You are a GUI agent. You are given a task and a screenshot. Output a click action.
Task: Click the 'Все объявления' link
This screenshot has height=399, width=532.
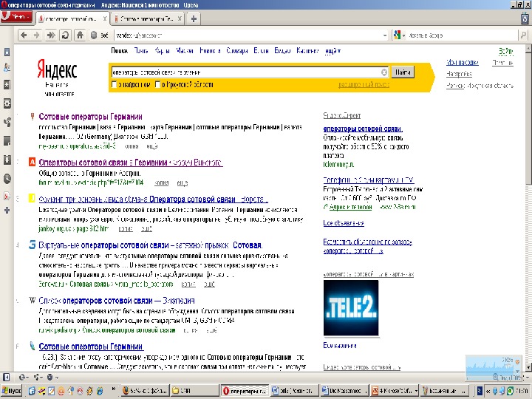344,223
